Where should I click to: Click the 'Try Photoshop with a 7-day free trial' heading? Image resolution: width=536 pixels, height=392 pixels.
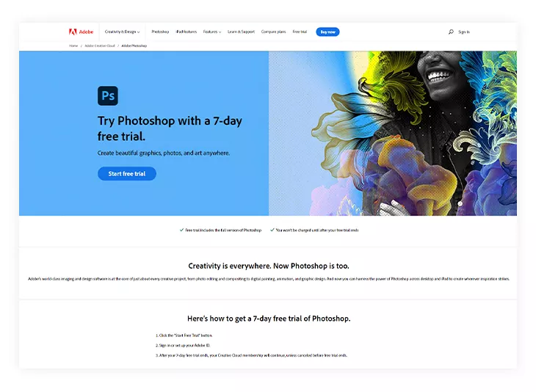pyautogui.click(x=170, y=128)
